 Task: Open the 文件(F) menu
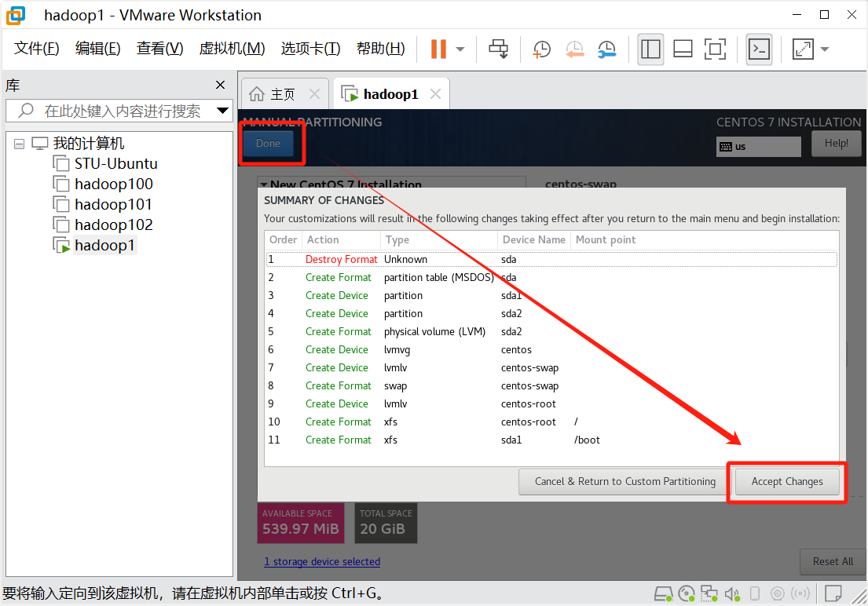click(x=37, y=48)
